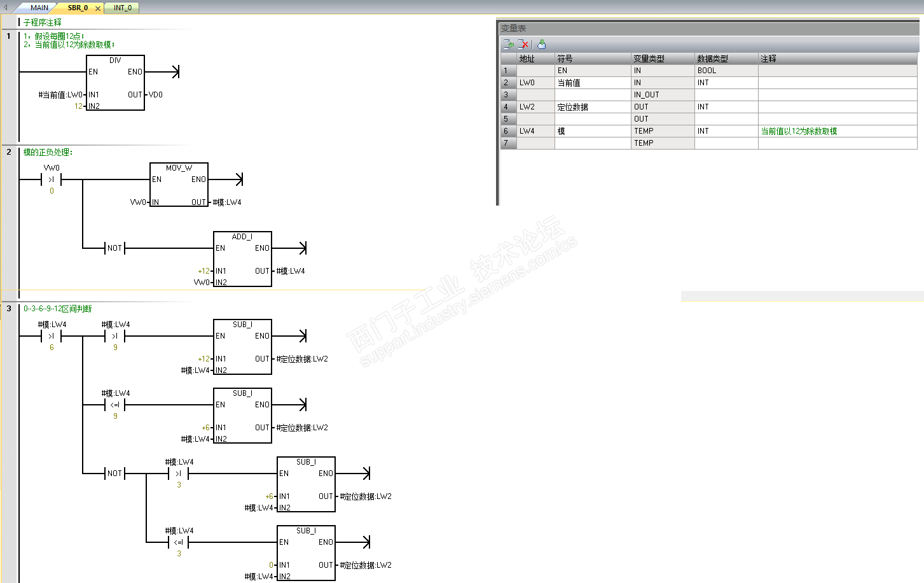The width and height of the screenshot is (924, 583).
Task: Select variable table row 7 header
Action: click(x=508, y=143)
